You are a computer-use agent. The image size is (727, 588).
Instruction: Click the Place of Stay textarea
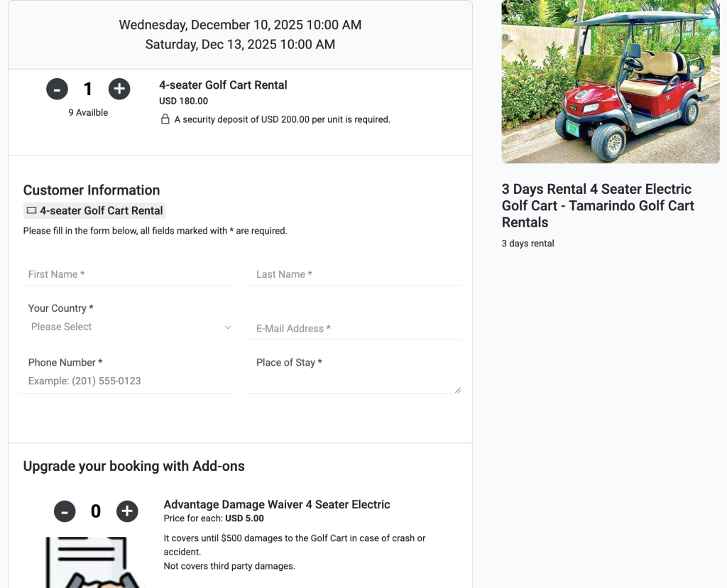tap(354, 381)
